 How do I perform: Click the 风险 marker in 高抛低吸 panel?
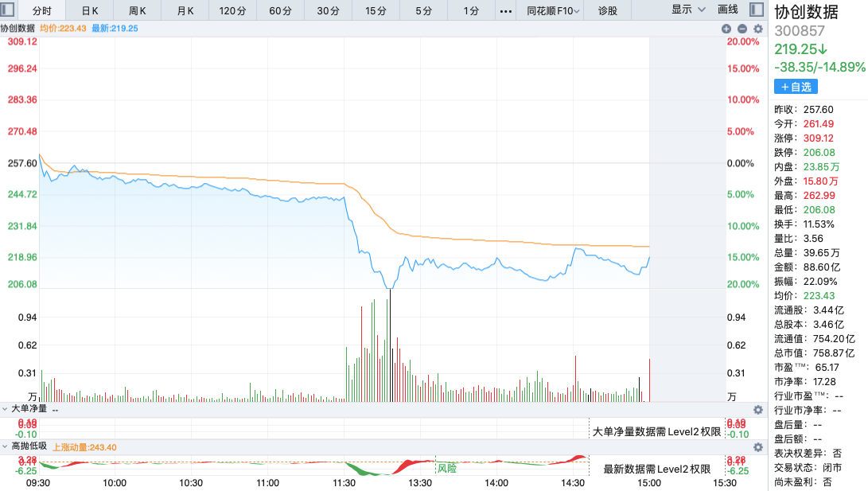(x=447, y=468)
